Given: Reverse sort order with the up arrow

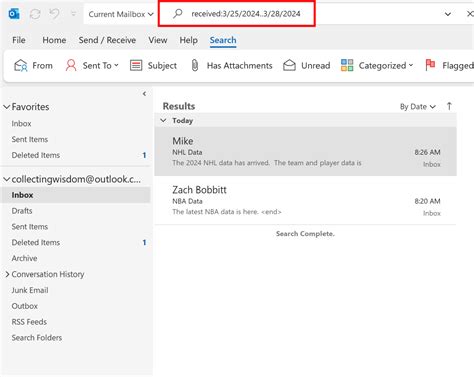Looking at the screenshot, I should [449, 106].
